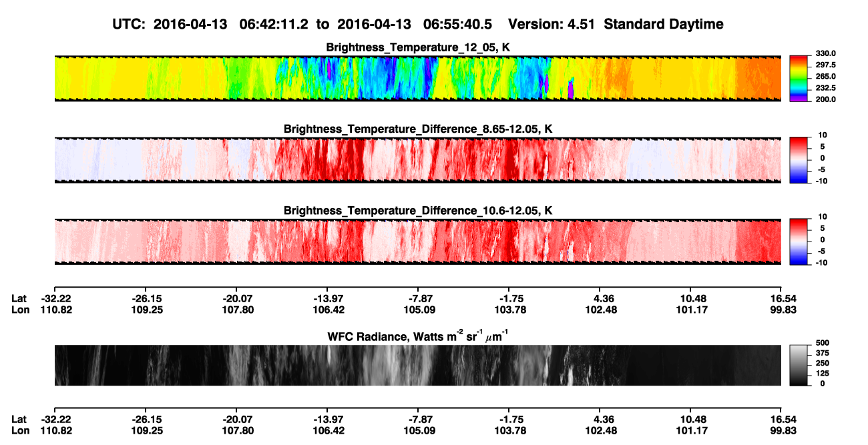Click the grayscale WFC radiance color bar

(799, 366)
